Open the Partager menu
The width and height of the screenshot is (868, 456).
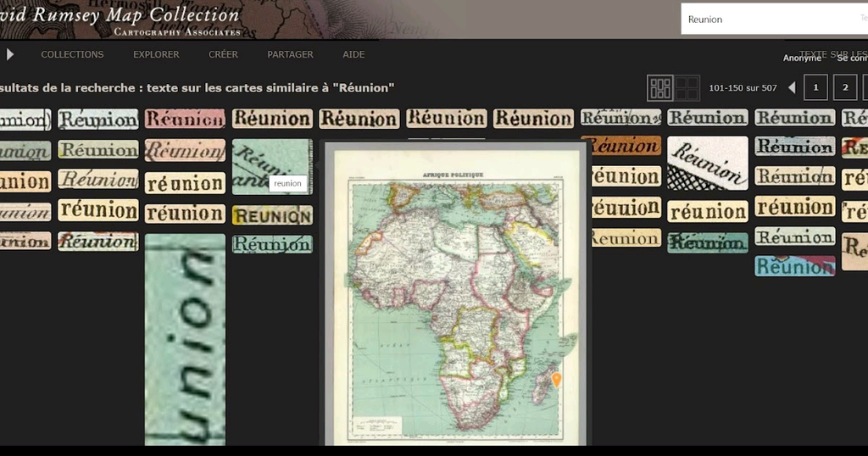(x=290, y=54)
